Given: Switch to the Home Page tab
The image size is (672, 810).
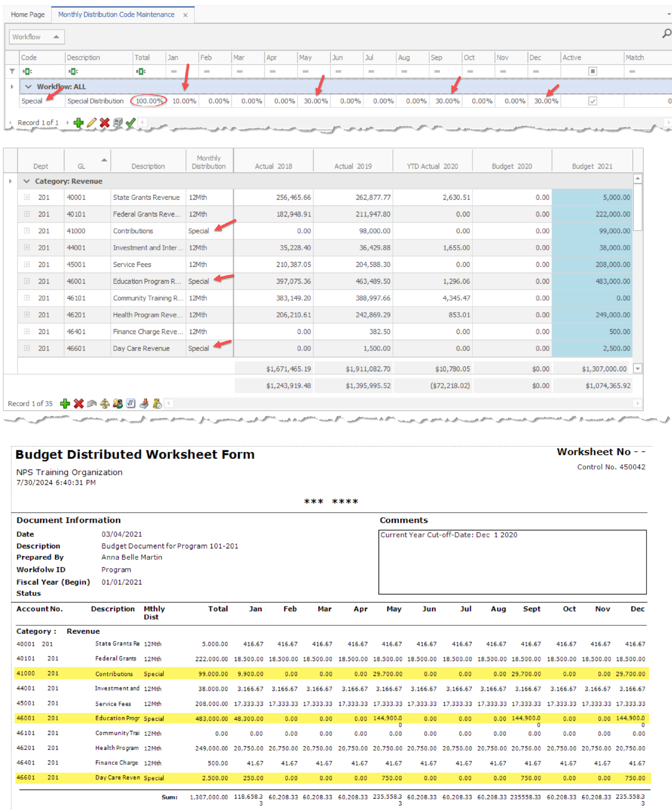Looking at the screenshot, I should 27,14.
